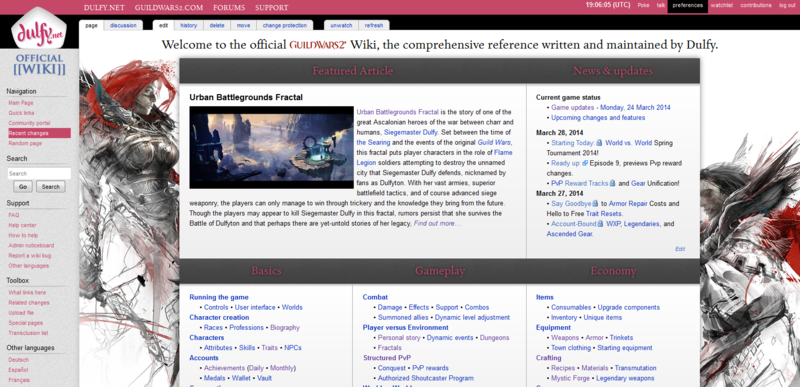Click the Search button in the sidebar
The image size is (800, 387).
point(51,187)
